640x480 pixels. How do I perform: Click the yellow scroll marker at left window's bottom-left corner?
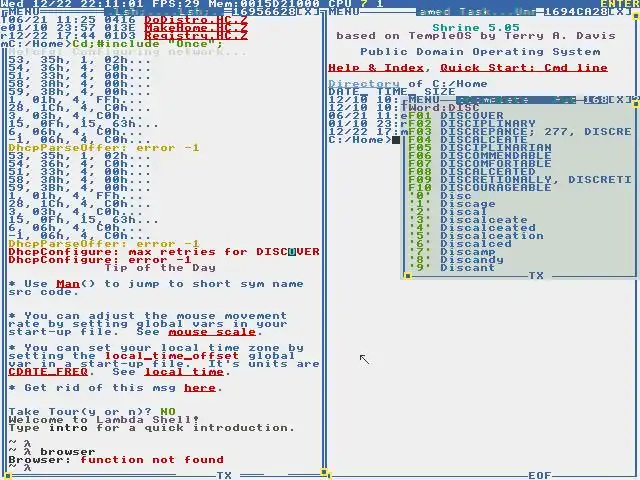8,476
